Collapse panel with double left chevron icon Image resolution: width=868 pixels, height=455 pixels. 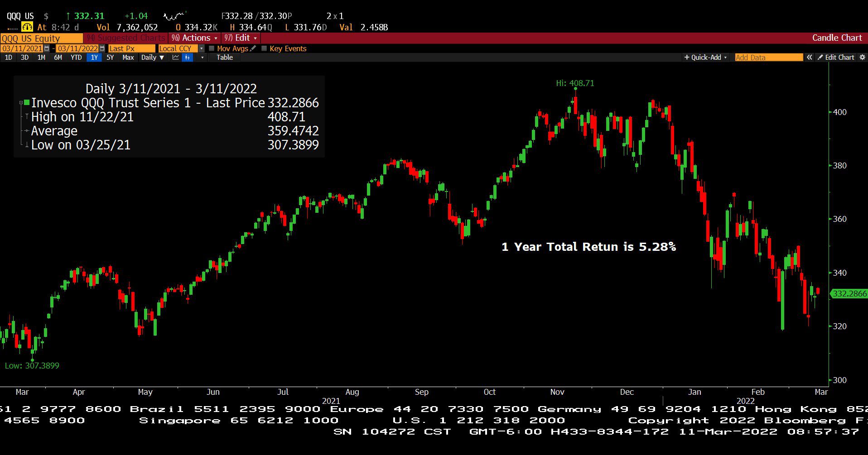pos(810,57)
